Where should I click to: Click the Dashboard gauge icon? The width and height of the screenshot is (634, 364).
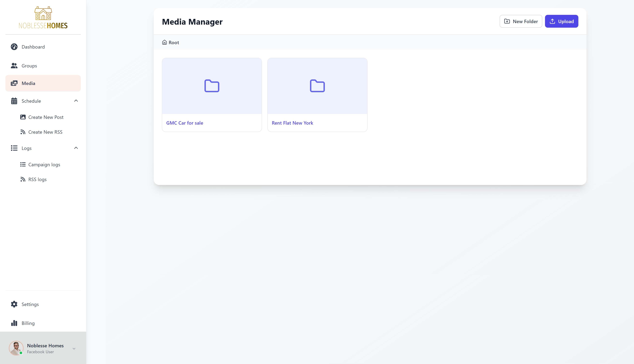pyautogui.click(x=14, y=47)
